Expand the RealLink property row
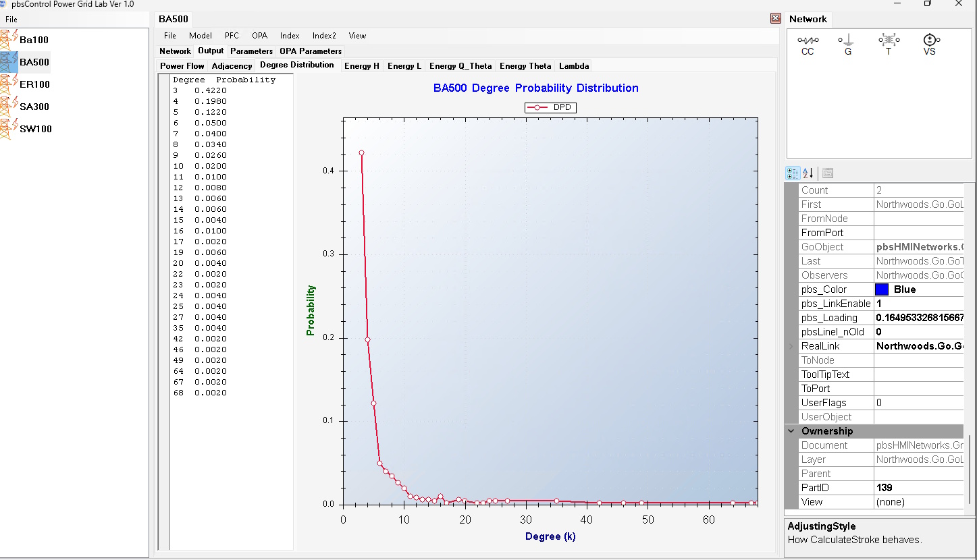977x560 pixels. [x=791, y=346]
